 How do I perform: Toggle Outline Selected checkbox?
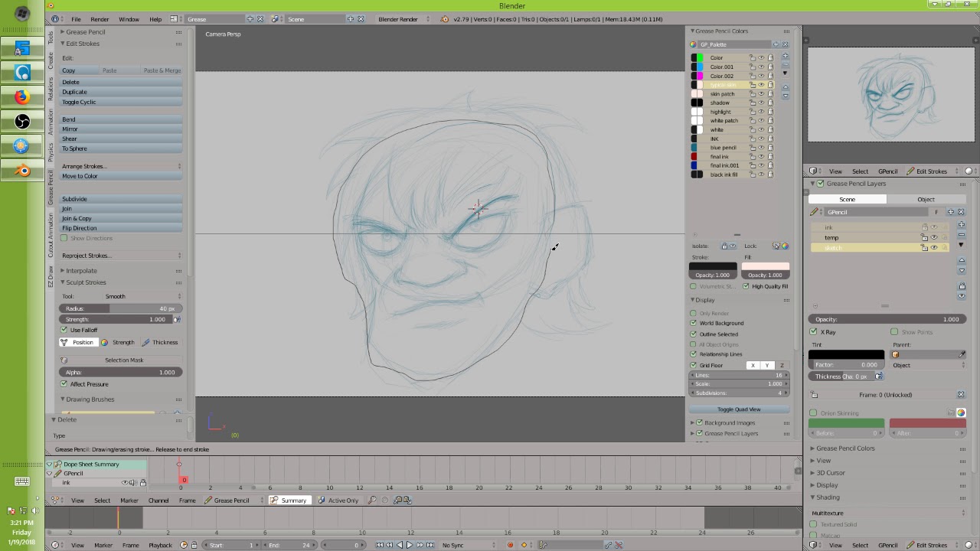(x=694, y=334)
